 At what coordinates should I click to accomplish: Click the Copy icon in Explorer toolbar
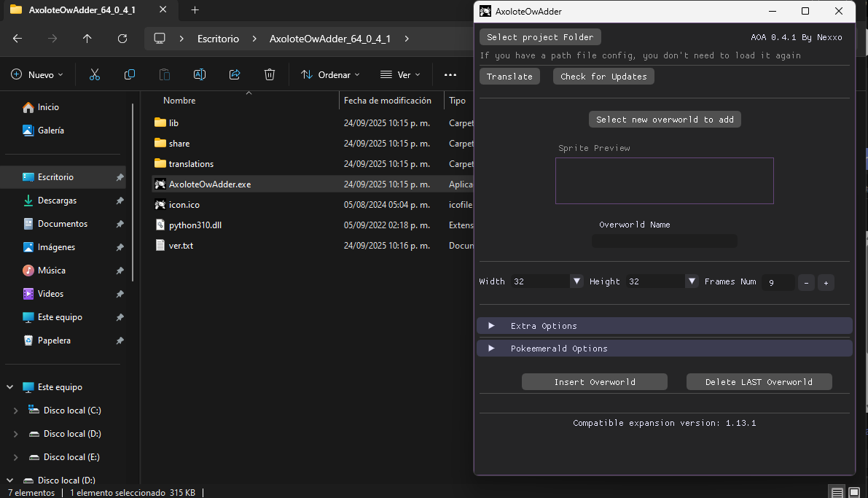(130, 74)
